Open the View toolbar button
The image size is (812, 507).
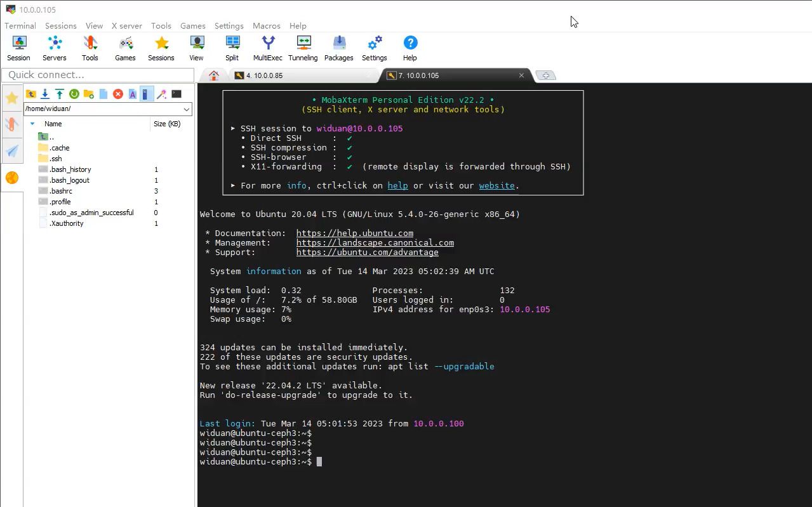(197, 48)
